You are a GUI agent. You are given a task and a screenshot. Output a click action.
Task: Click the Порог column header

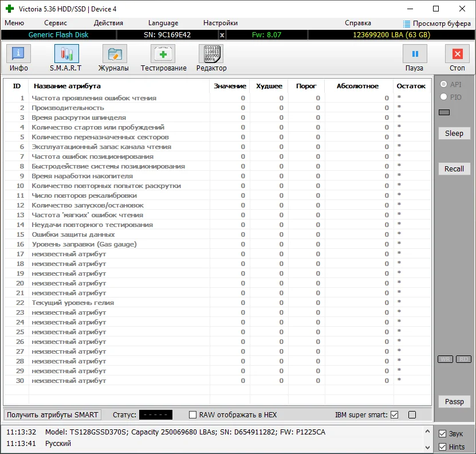click(306, 86)
